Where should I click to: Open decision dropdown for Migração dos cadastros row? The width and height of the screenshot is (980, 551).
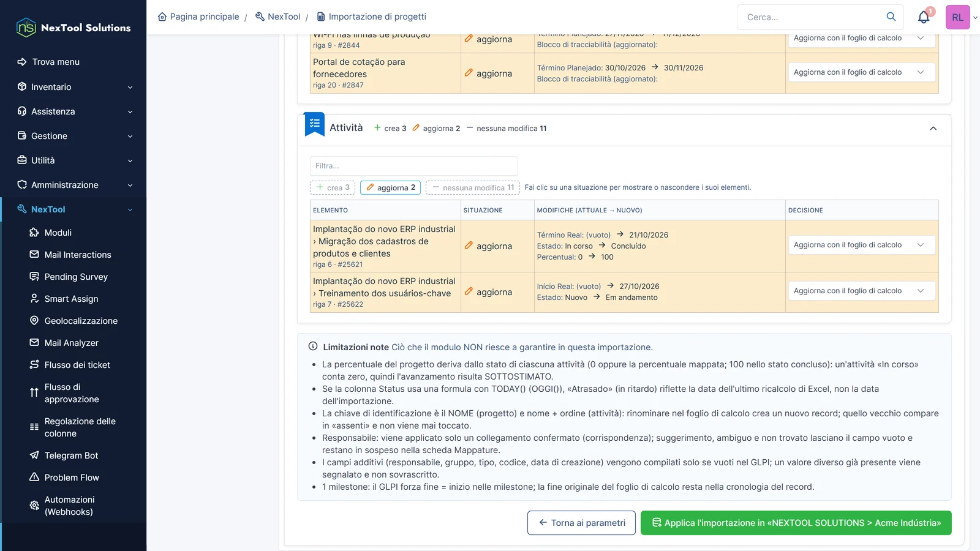[861, 245]
